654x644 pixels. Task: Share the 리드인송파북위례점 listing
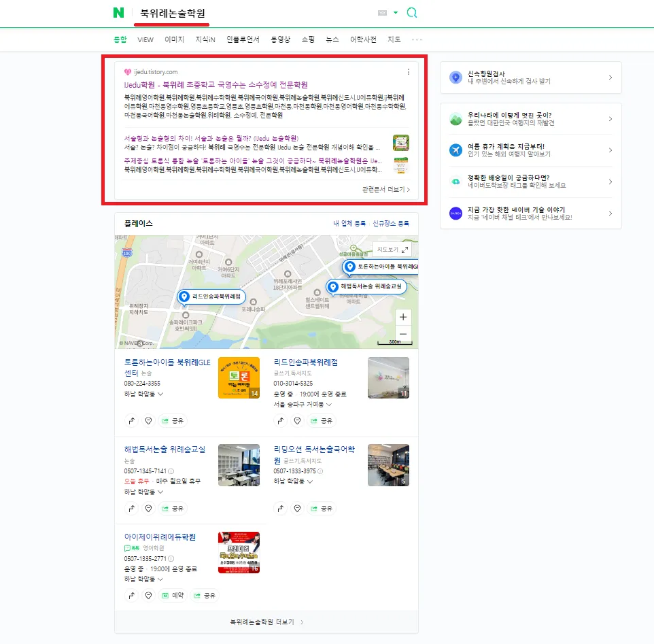coord(322,421)
